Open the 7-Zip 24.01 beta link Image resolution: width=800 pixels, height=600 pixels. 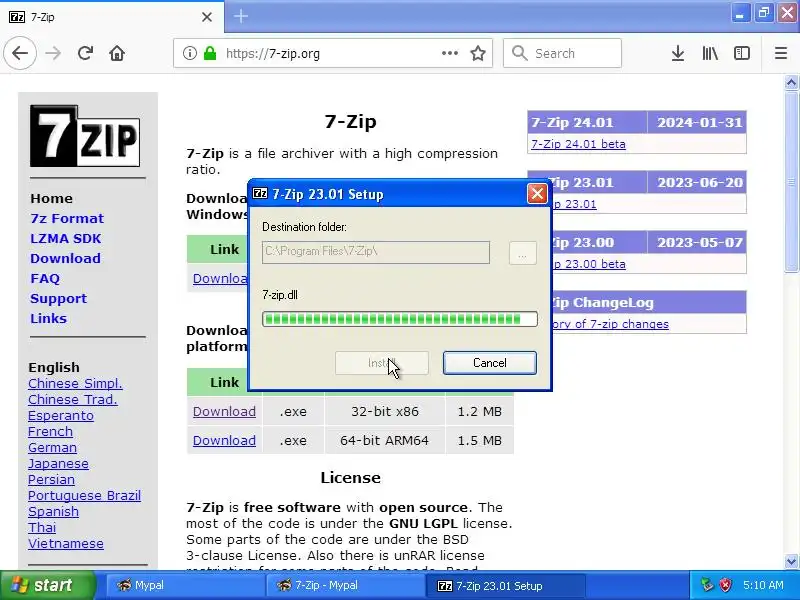pyautogui.click(x=578, y=144)
